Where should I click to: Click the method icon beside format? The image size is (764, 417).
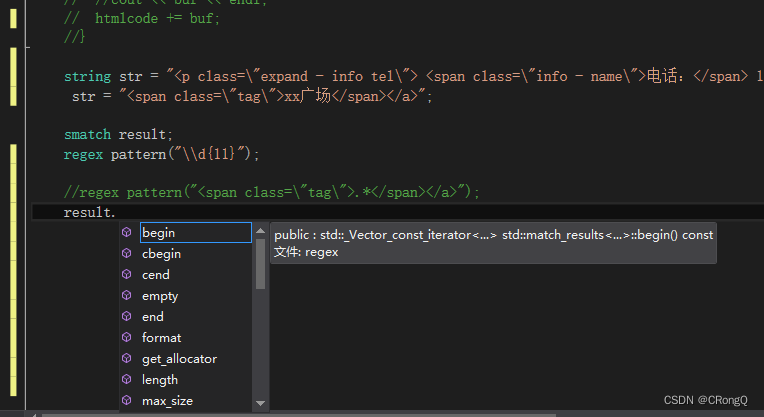[127, 337]
